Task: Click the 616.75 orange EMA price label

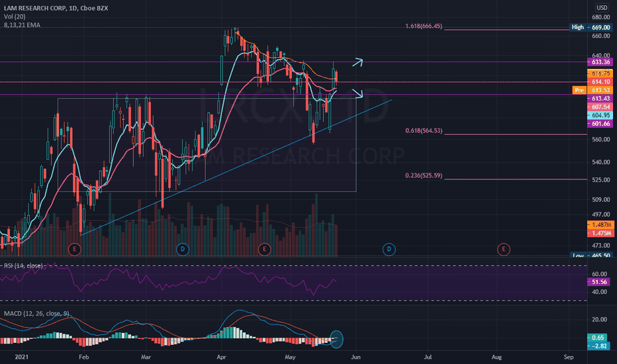Action: [x=600, y=73]
